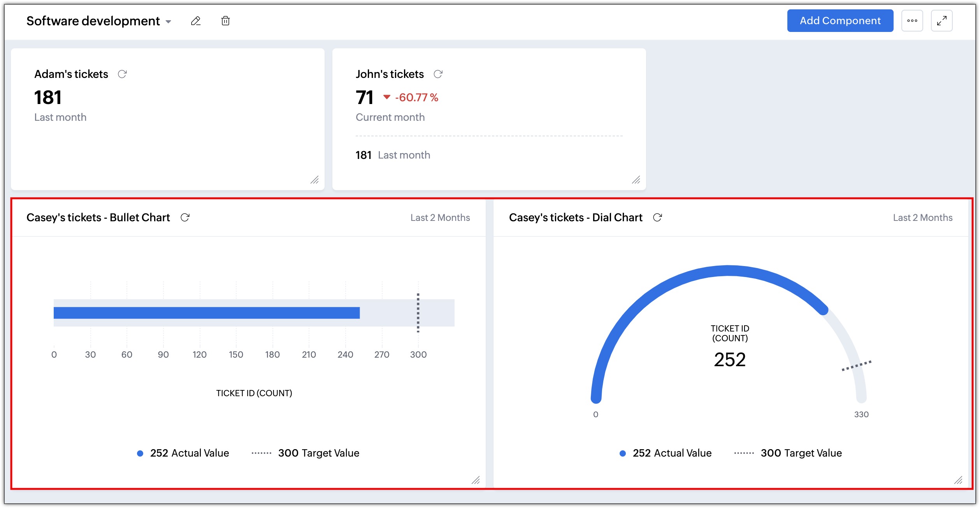Click resize handle of John's tickets card
This screenshot has width=980, height=508.
(636, 180)
